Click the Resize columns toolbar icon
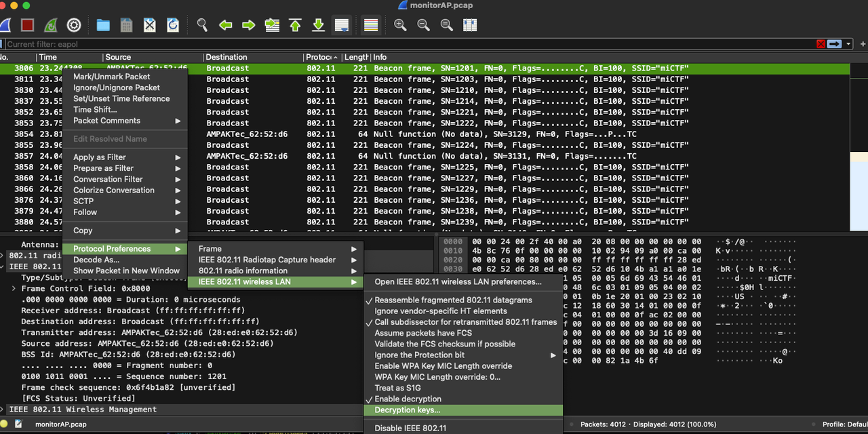Image resolution: width=868 pixels, height=434 pixels. tap(470, 25)
